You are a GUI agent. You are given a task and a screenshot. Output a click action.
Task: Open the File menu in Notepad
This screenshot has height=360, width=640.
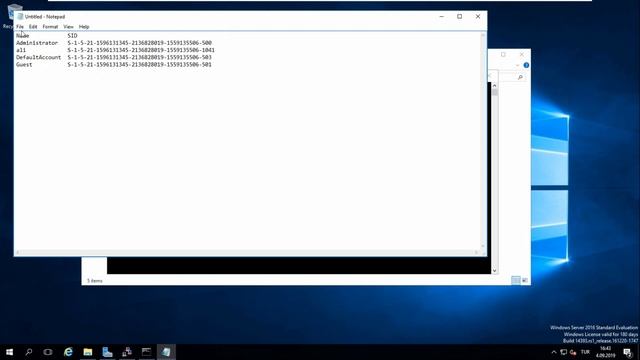pos(20,27)
